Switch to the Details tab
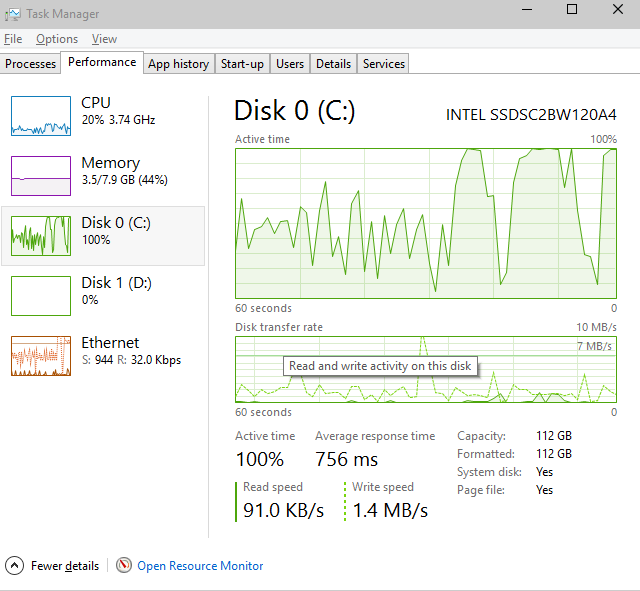This screenshot has height=591, width=640. [x=333, y=64]
